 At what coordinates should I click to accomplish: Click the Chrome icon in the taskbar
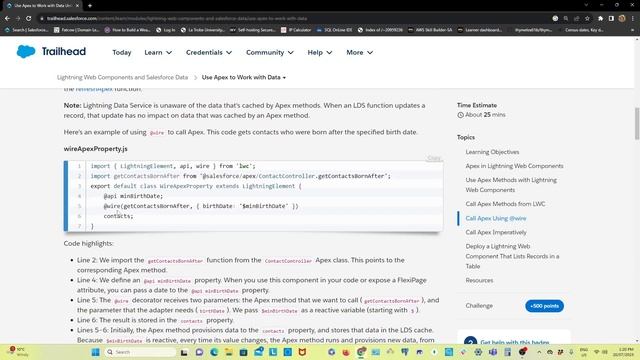click(x=361, y=352)
